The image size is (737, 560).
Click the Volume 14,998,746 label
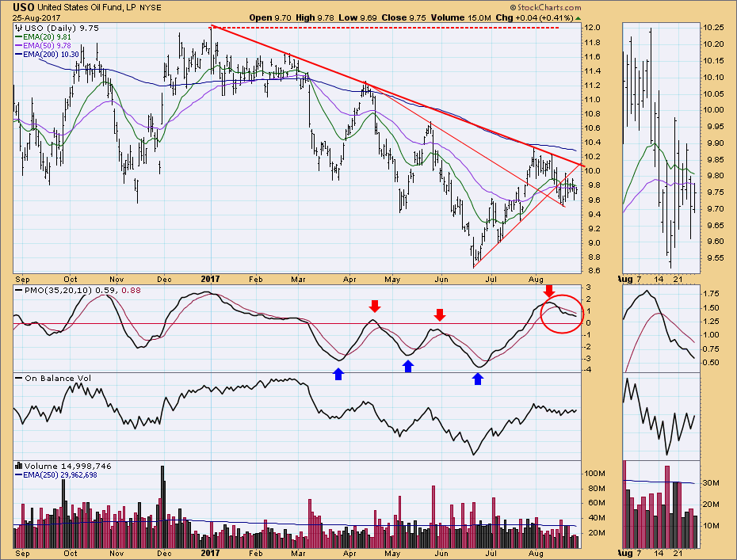(63, 466)
